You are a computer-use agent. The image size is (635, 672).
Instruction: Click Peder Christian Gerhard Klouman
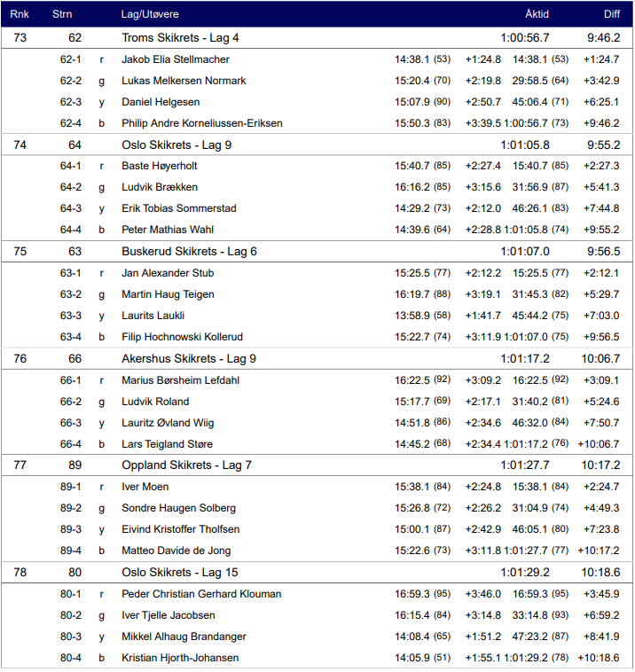201,594
